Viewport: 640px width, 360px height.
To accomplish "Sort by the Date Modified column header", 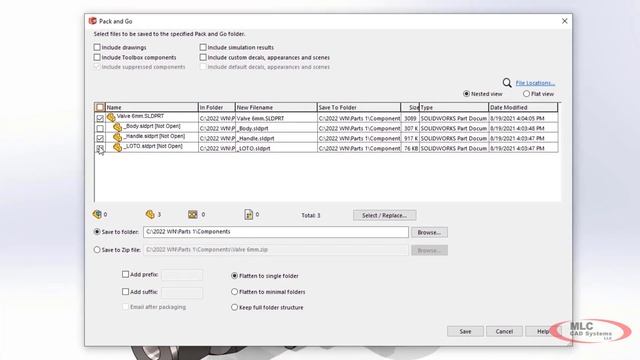I will pyautogui.click(x=523, y=107).
